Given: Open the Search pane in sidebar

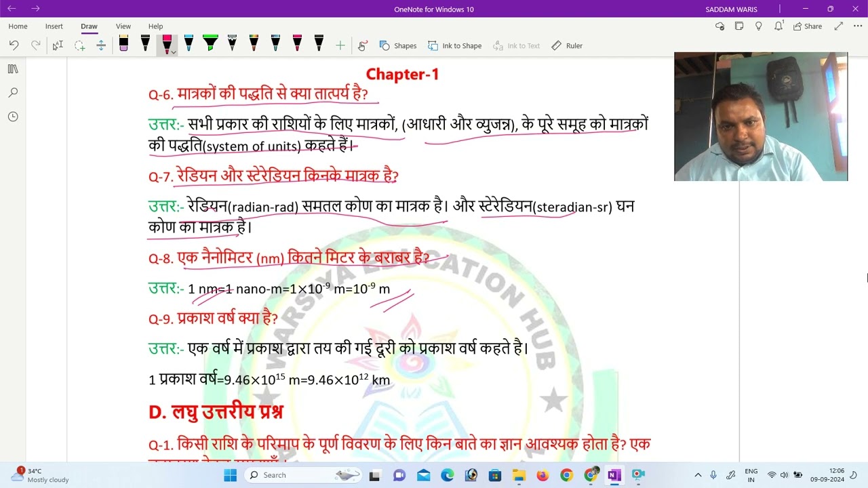Looking at the screenshot, I should pyautogui.click(x=13, y=93).
